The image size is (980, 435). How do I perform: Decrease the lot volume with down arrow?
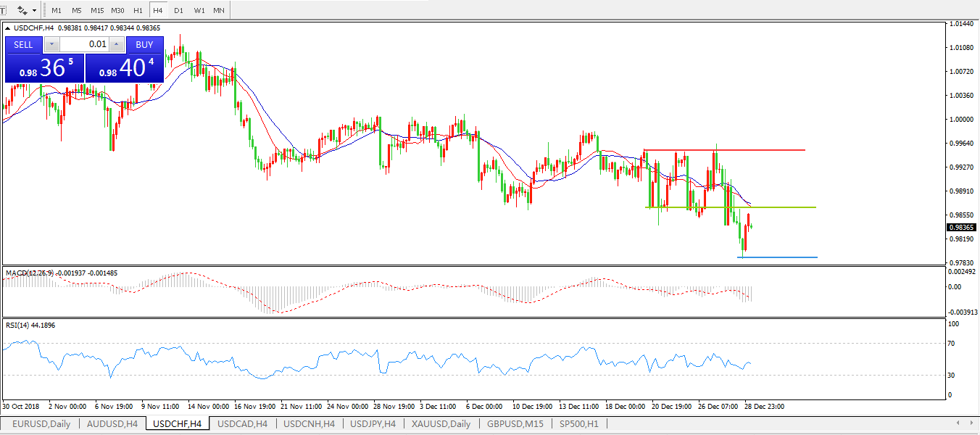point(51,44)
